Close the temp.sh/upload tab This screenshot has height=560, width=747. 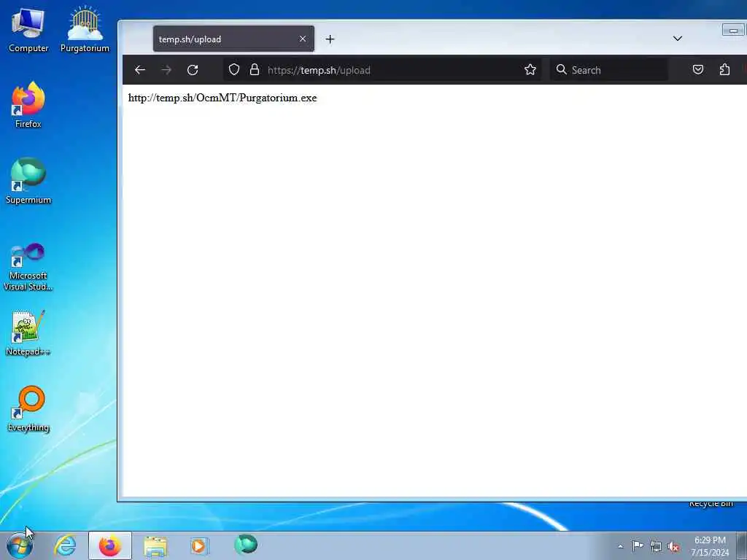[303, 39]
